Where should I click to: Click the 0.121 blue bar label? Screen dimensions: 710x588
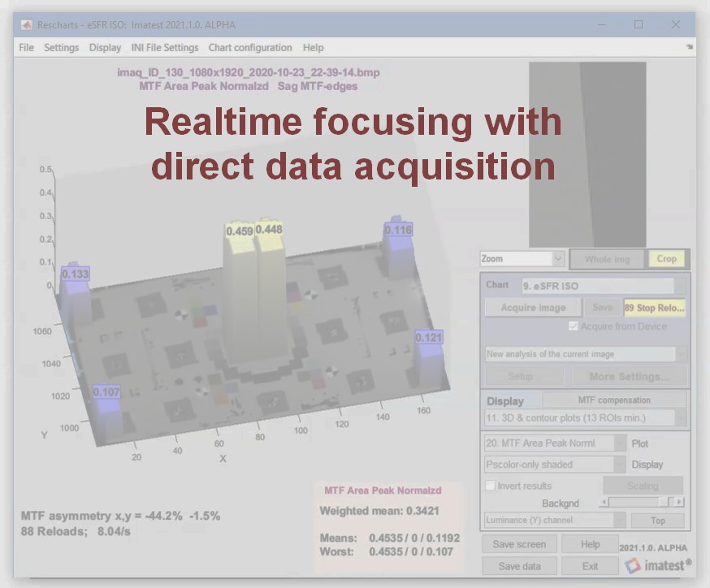[428, 337]
